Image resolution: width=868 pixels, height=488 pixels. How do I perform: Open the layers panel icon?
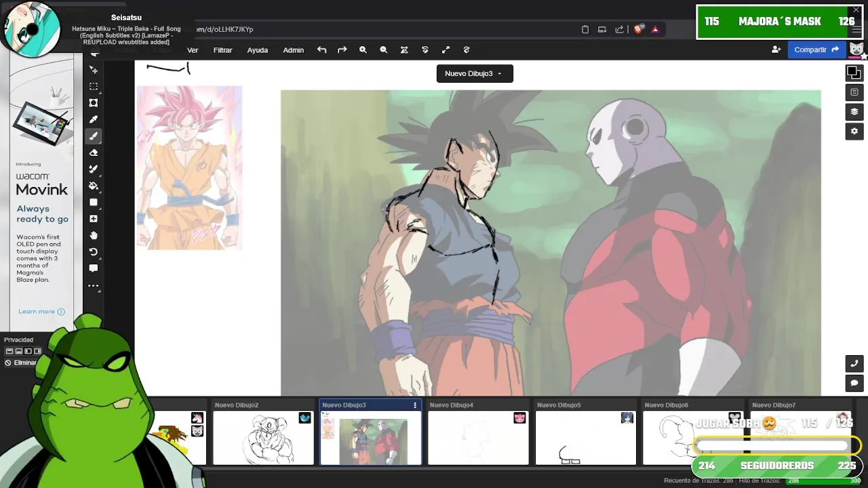pyautogui.click(x=854, y=112)
